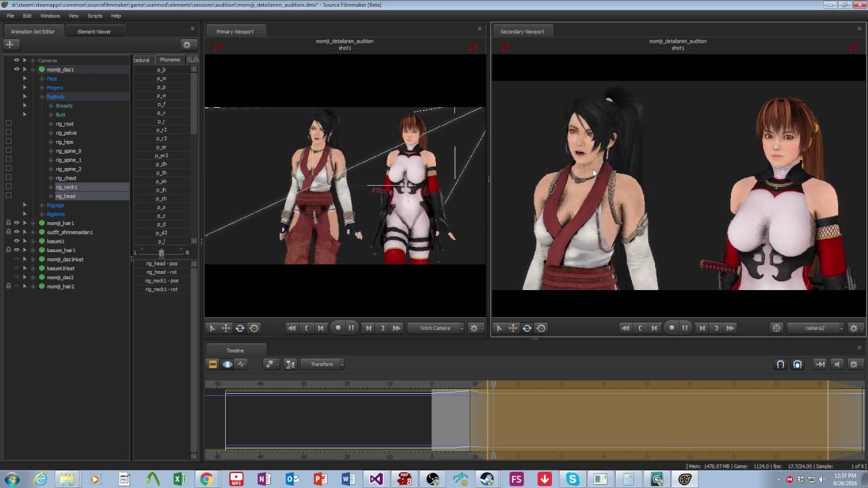Open the Windows menu
Screen dimensions: 868x488
[50, 16]
